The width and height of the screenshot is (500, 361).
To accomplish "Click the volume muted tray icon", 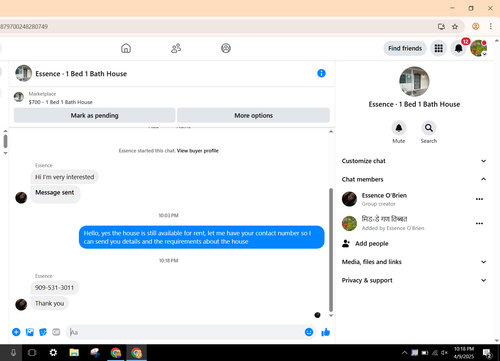I will point(445,353).
